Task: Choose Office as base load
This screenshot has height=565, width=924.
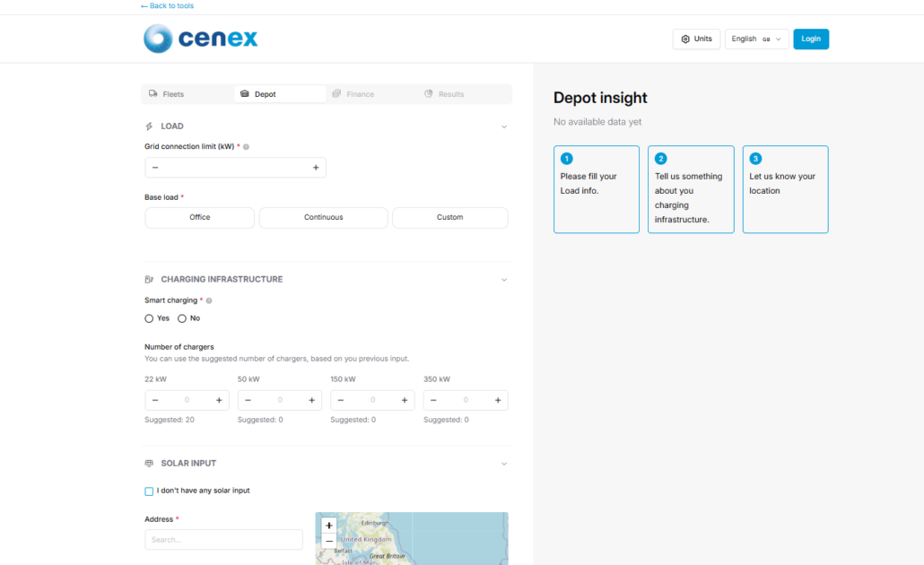Action: pos(200,217)
